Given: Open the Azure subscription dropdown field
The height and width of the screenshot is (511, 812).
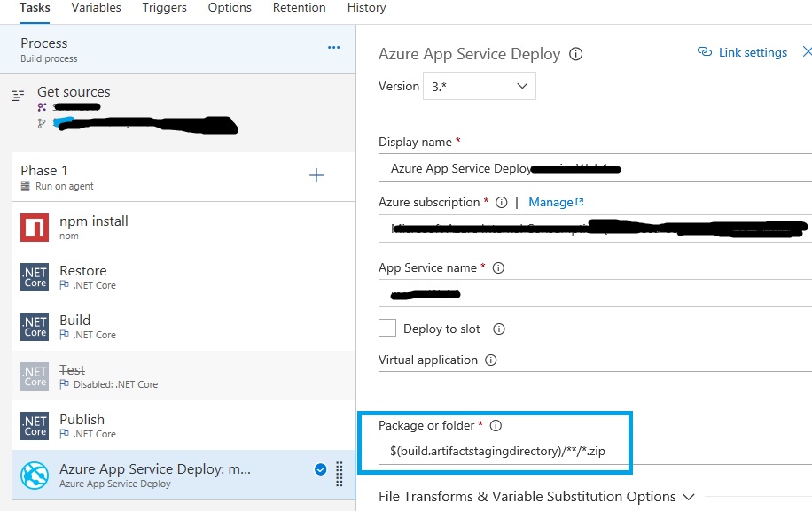Looking at the screenshot, I should (594, 228).
